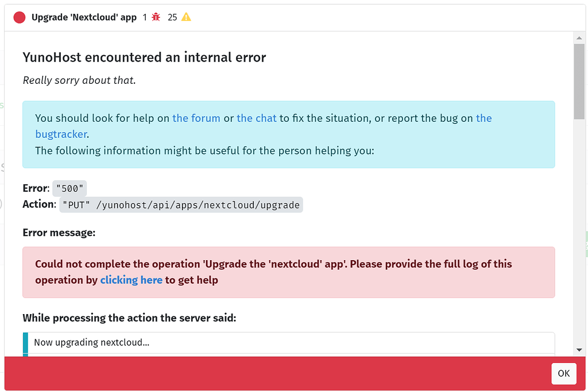
Task: Click the "While processing the action" label
Action: [129, 318]
